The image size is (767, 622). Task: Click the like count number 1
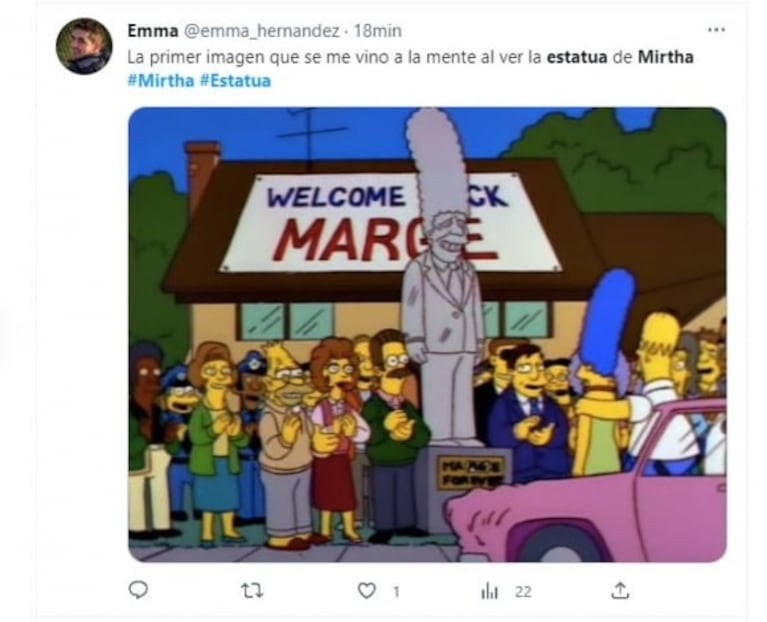click(x=396, y=592)
